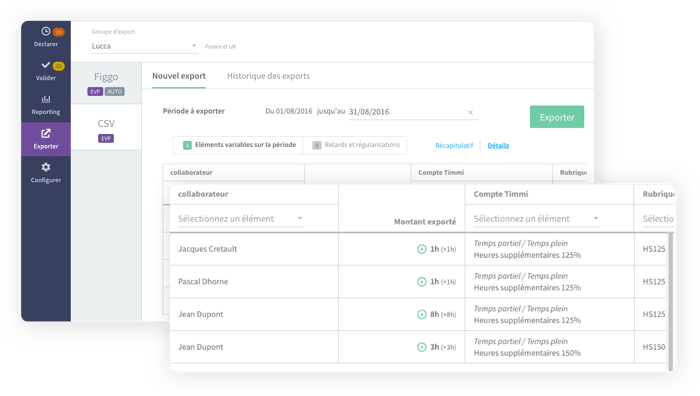Click the orange Déclarer notification badge

[58, 32]
